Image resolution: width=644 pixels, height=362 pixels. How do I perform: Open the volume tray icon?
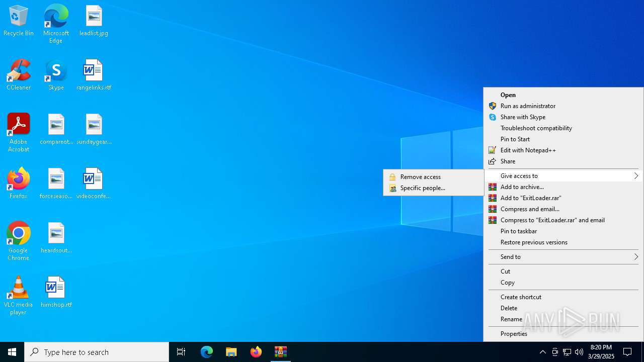coord(579,352)
